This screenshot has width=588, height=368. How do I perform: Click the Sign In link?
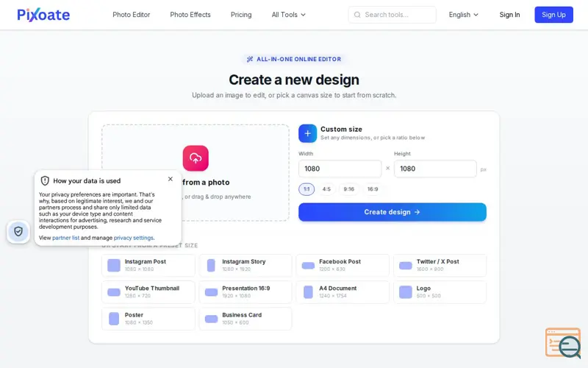(x=509, y=15)
